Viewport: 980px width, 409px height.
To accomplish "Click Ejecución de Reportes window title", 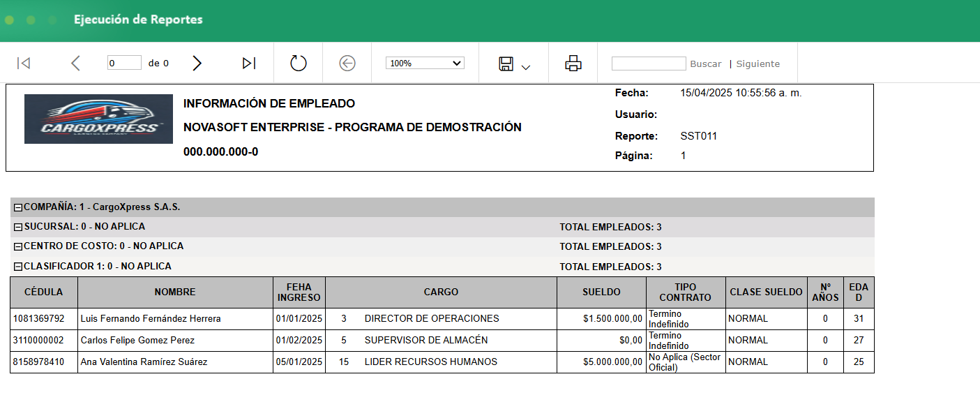I will click(x=138, y=20).
